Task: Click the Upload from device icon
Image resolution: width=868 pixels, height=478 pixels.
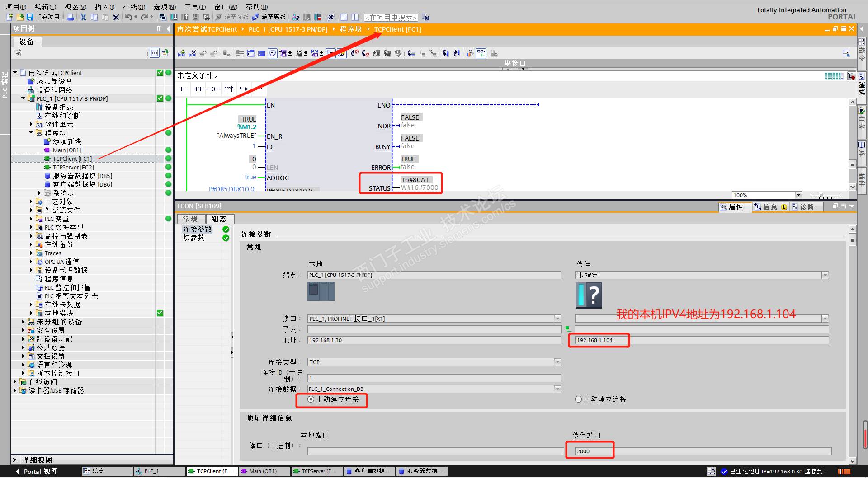Action: 185,17
